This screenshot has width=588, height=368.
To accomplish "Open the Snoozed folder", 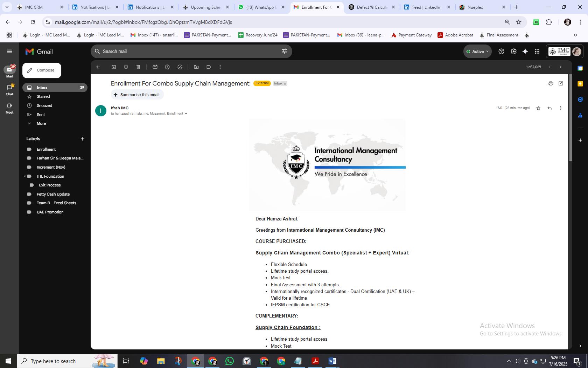I will [55, 105].
